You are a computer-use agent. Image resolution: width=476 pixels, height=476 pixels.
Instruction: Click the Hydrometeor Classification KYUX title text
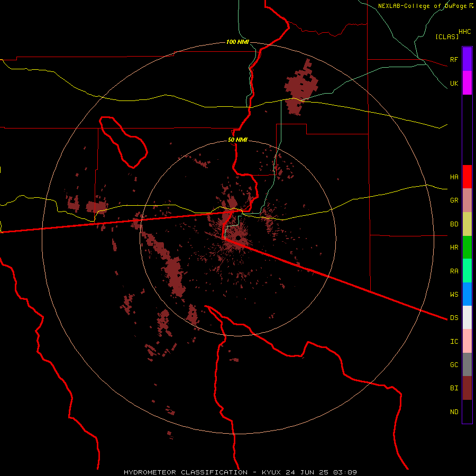point(240,472)
